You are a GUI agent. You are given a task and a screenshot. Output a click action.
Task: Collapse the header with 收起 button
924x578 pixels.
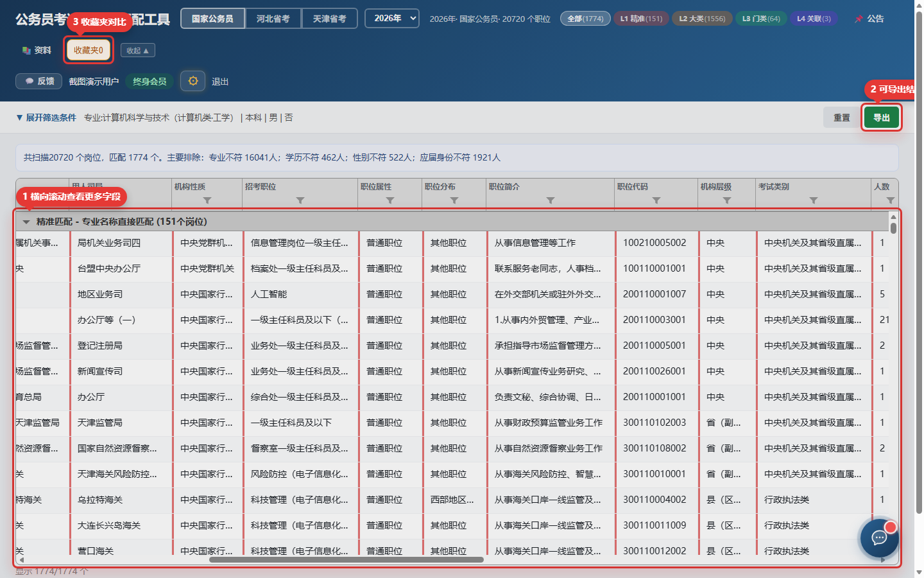click(x=138, y=50)
